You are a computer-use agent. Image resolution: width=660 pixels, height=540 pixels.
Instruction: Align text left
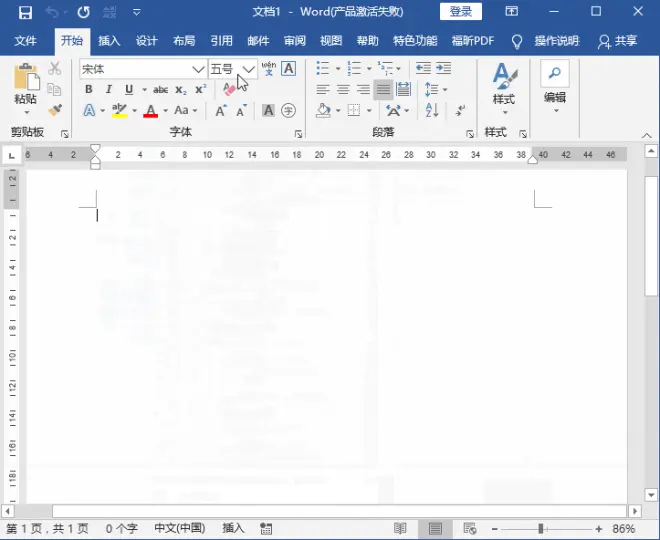[323, 89]
